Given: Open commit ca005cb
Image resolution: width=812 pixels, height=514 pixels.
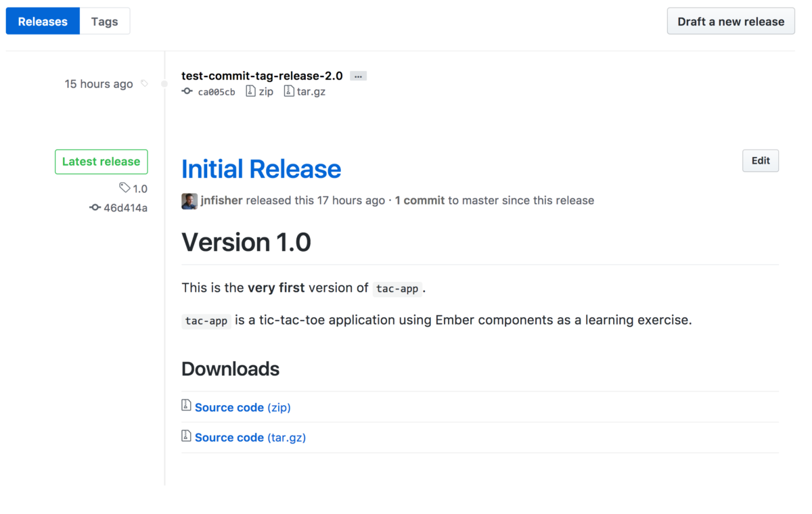Looking at the screenshot, I should pyautogui.click(x=217, y=91).
